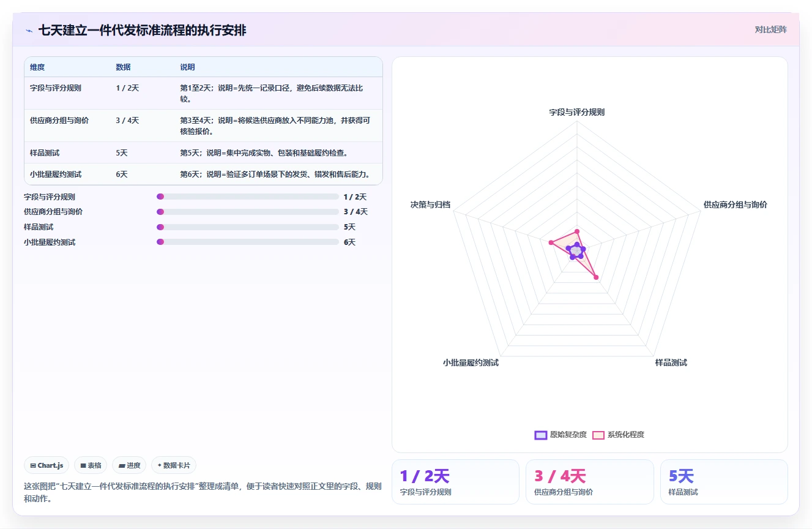Click the caption paragraph starting 这张图把

(x=203, y=492)
